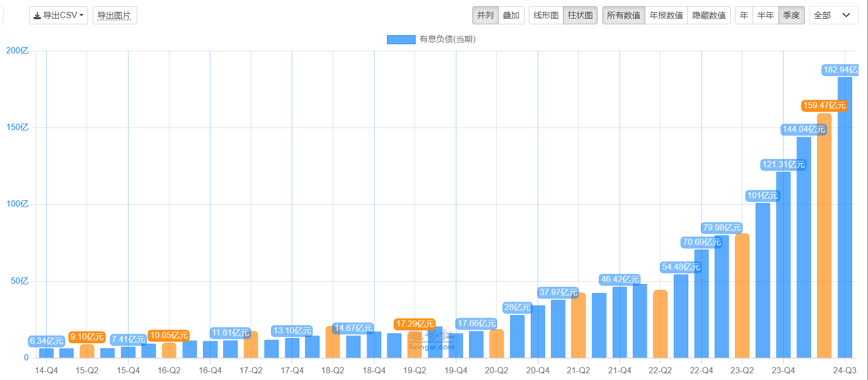Choose 隐藏数值 to hide labels
This screenshot has height=380, width=868.
click(x=709, y=16)
